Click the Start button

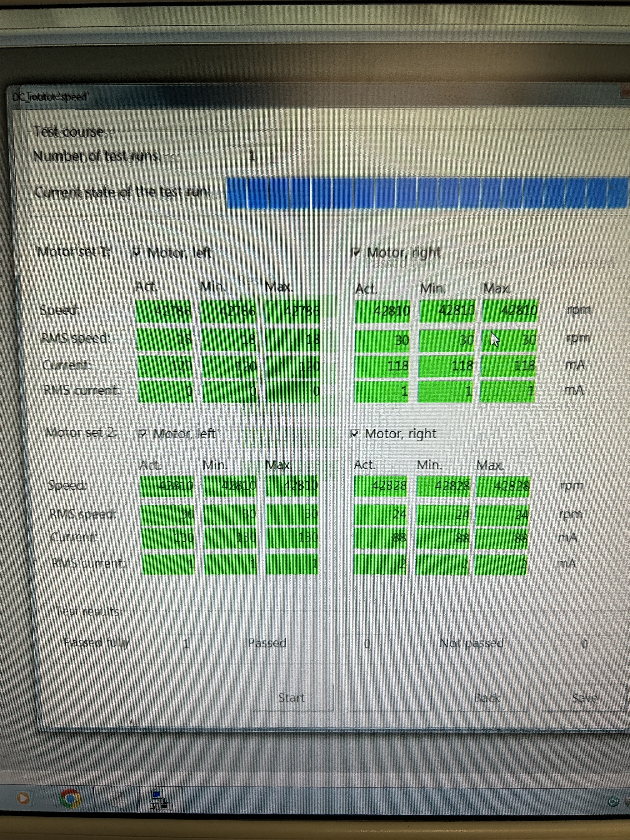click(292, 697)
